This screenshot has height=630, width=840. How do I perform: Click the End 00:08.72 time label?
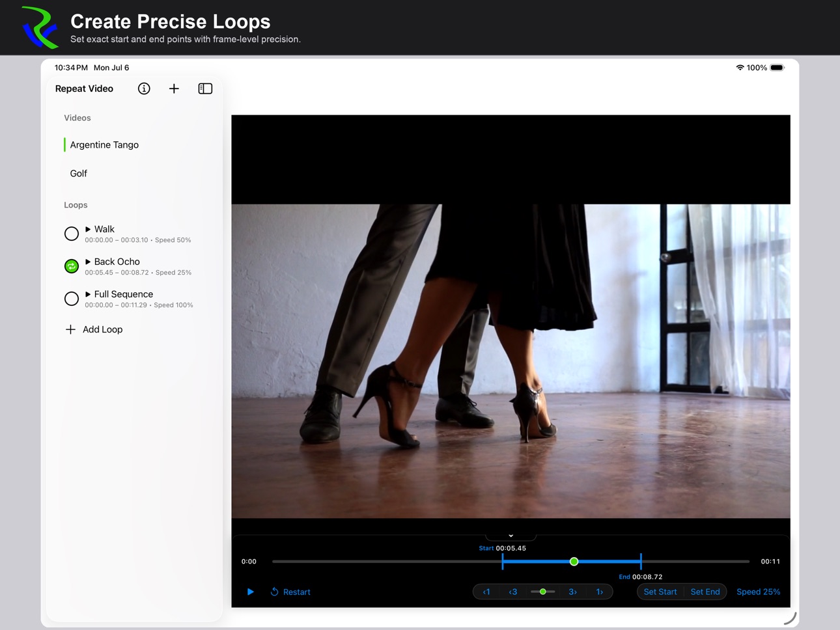pyautogui.click(x=641, y=577)
